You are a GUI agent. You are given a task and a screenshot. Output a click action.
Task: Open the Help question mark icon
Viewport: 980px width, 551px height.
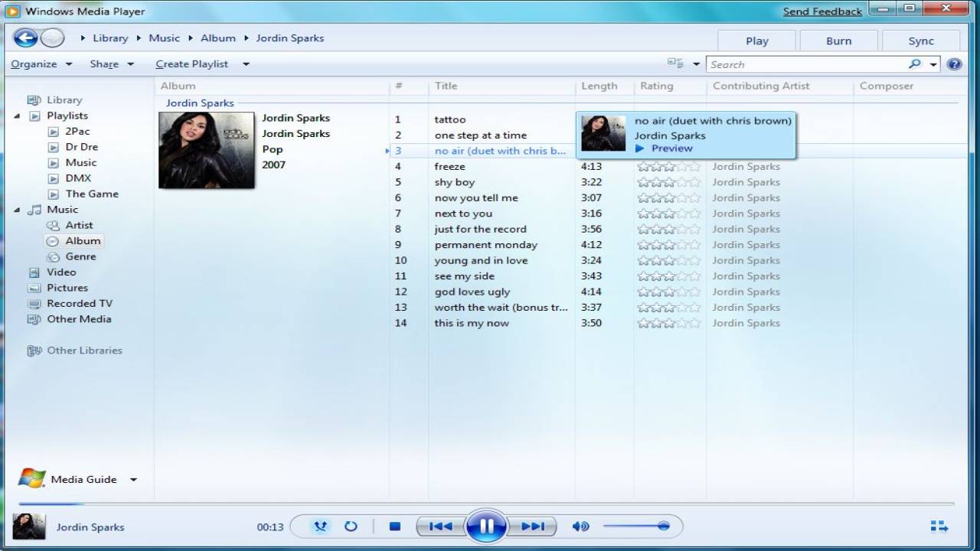(954, 64)
